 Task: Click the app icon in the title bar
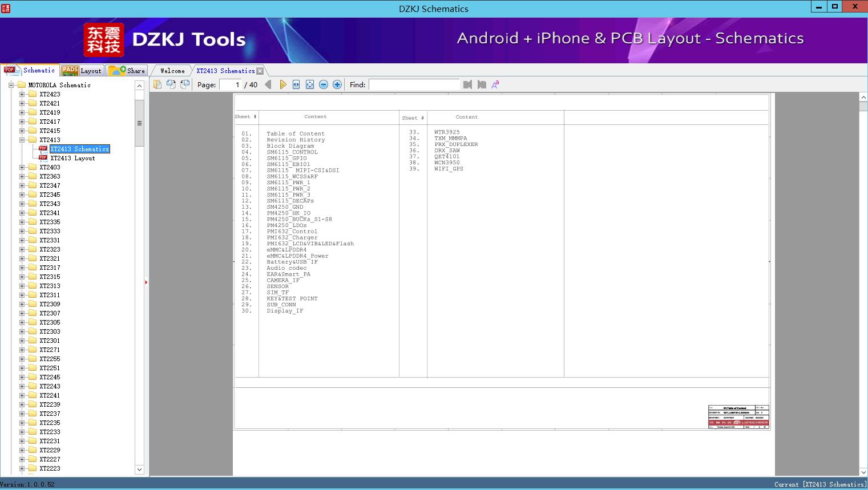pos(6,9)
